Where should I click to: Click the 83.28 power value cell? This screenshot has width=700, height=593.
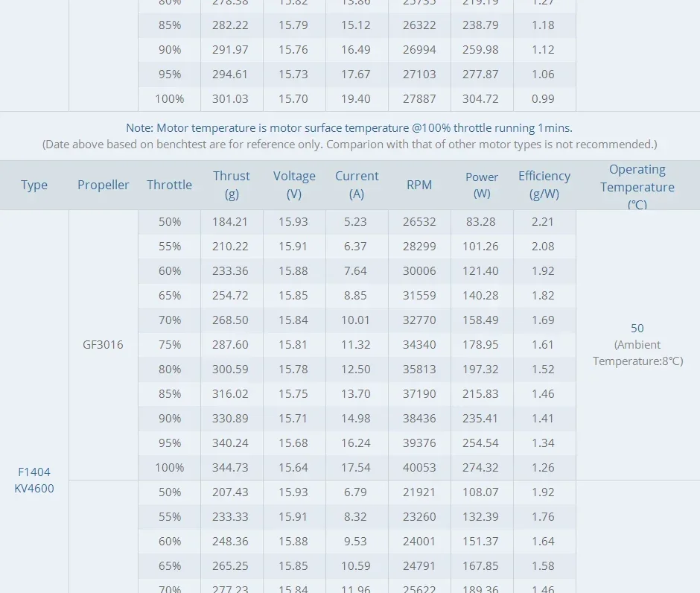coord(482,221)
